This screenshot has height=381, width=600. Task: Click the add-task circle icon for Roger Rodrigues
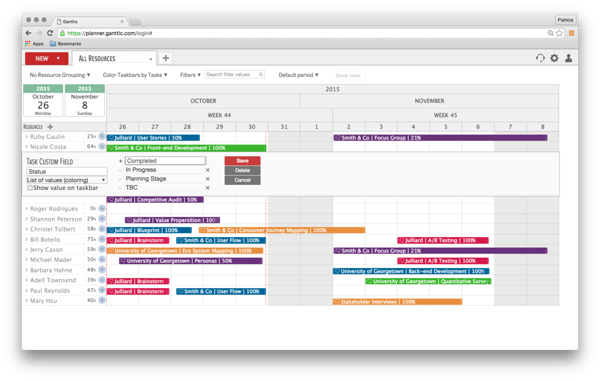pos(102,208)
